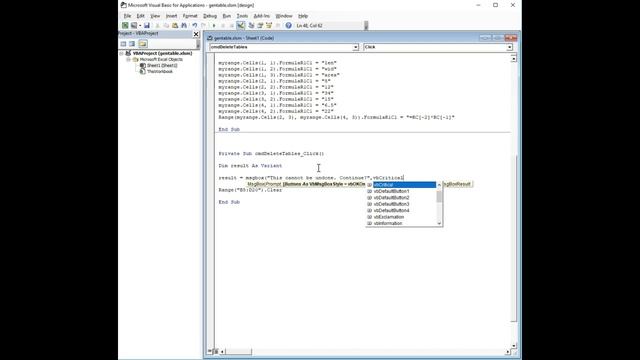640x360 pixels.
Task: Open the Window menu
Action: 284,16
